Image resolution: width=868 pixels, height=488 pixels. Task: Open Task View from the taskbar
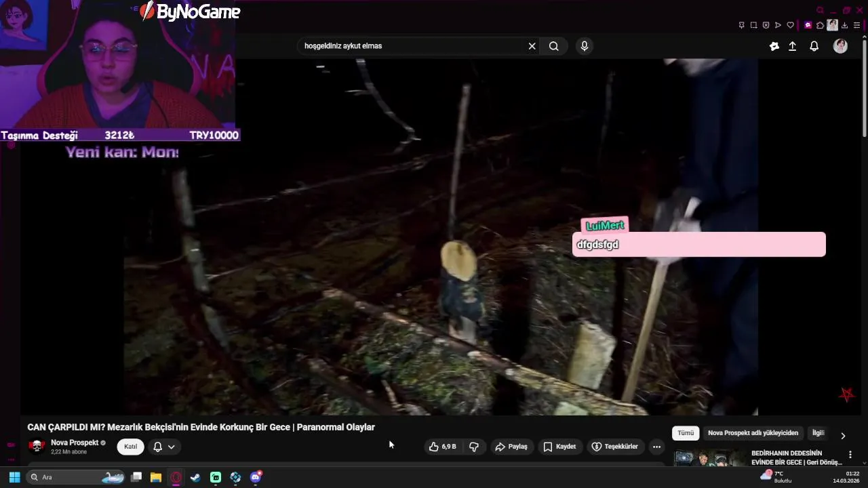[136, 477]
